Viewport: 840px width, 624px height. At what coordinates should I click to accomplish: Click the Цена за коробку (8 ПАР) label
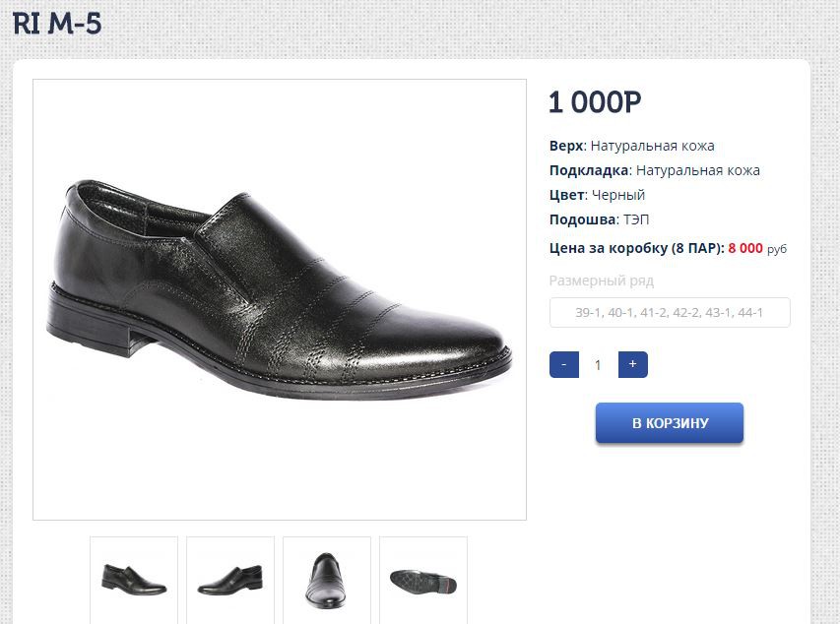pyautogui.click(x=637, y=248)
